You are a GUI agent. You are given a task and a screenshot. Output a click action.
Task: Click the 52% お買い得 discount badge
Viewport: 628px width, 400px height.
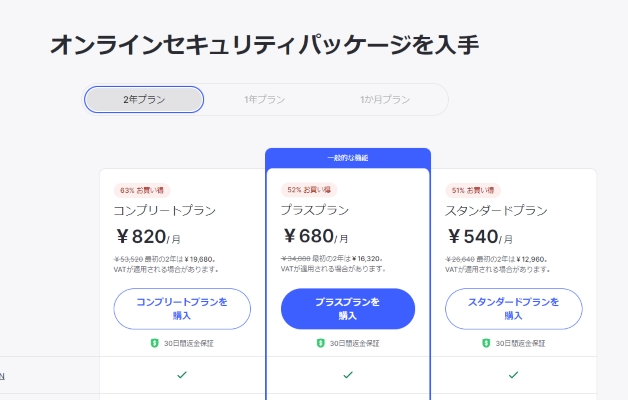[x=308, y=190]
